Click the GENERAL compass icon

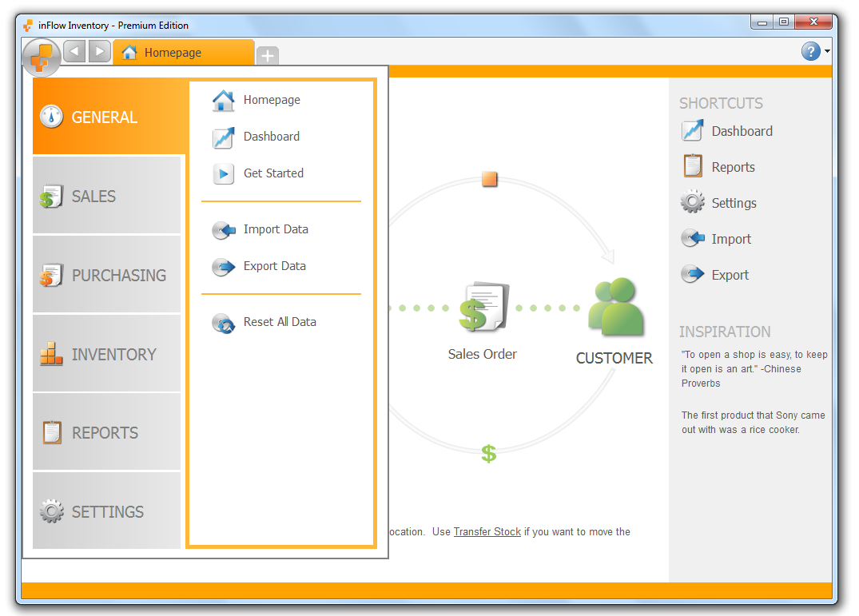point(51,116)
